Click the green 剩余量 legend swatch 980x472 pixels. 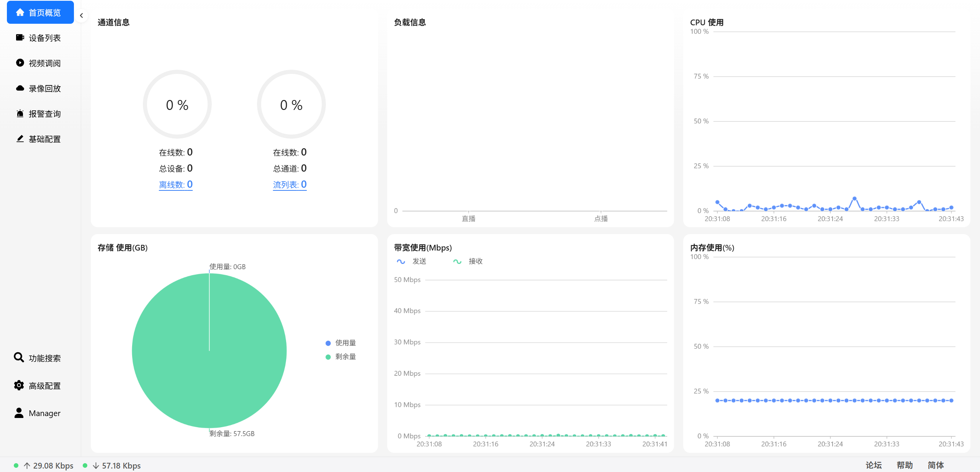click(328, 357)
